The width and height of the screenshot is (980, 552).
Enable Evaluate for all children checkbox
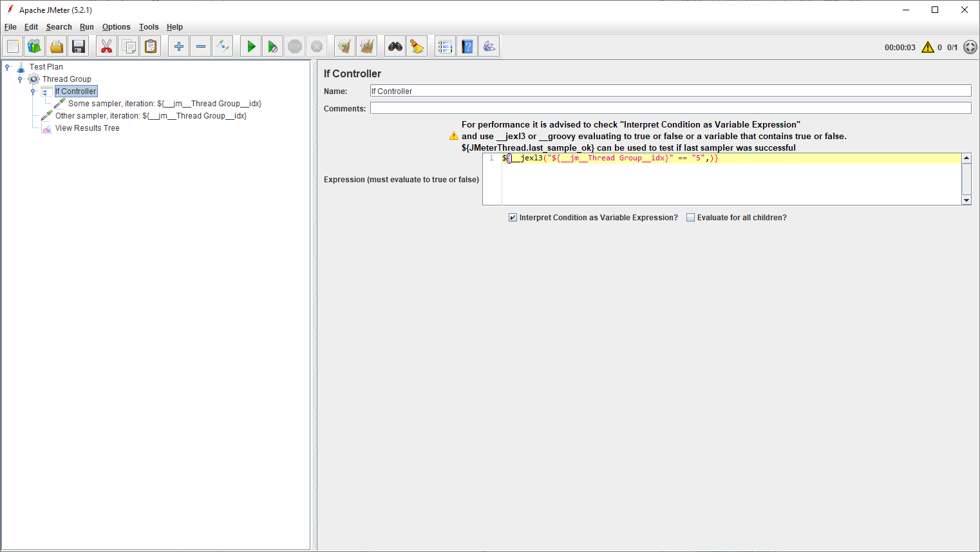(x=690, y=218)
